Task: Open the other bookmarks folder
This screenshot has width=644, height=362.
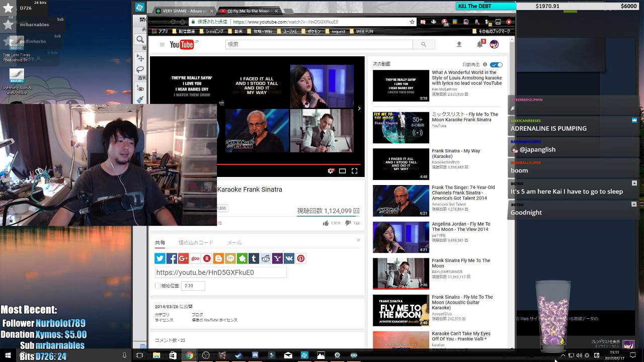Action: point(491,31)
